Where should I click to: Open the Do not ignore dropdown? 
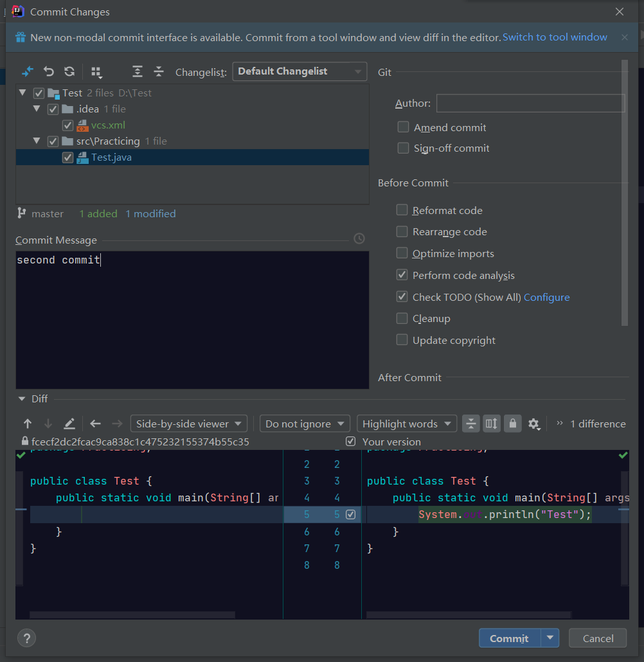305,424
